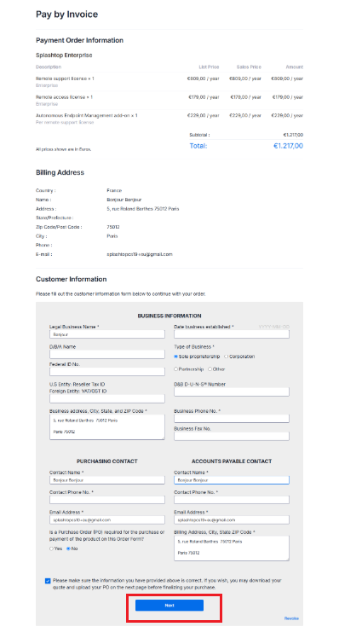Click the Legal Business Name field

point(107,334)
